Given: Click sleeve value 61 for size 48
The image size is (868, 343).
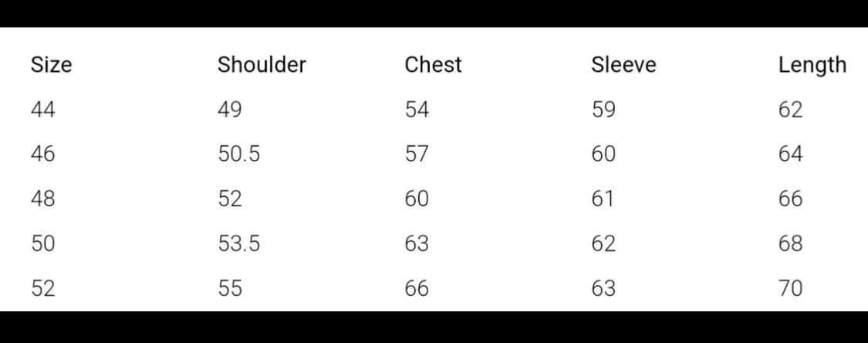Looking at the screenshot, I should click(603, 199).
